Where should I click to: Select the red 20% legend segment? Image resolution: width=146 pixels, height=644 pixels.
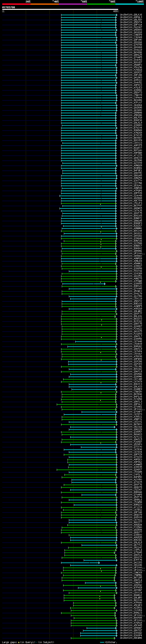pyautogui.click(x=16, y=4)
